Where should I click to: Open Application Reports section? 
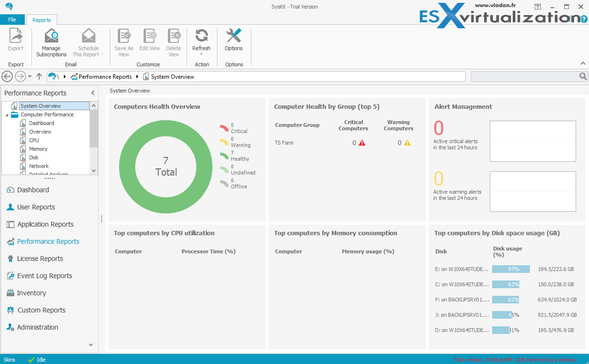coord(40,224)
